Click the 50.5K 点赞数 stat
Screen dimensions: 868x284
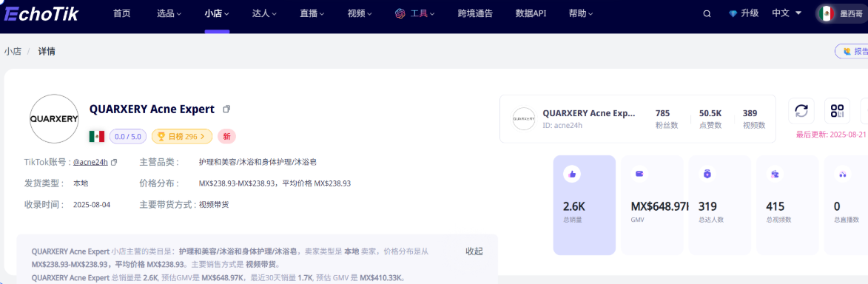(710, 119)
